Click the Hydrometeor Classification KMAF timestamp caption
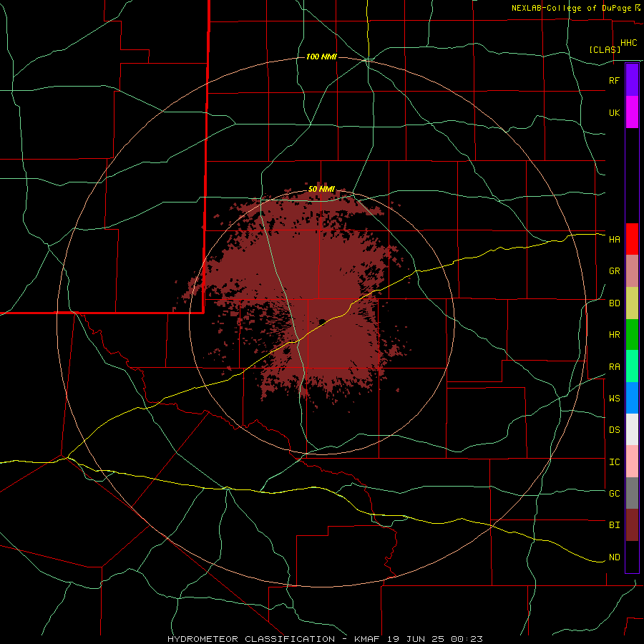 pos(325,639)
